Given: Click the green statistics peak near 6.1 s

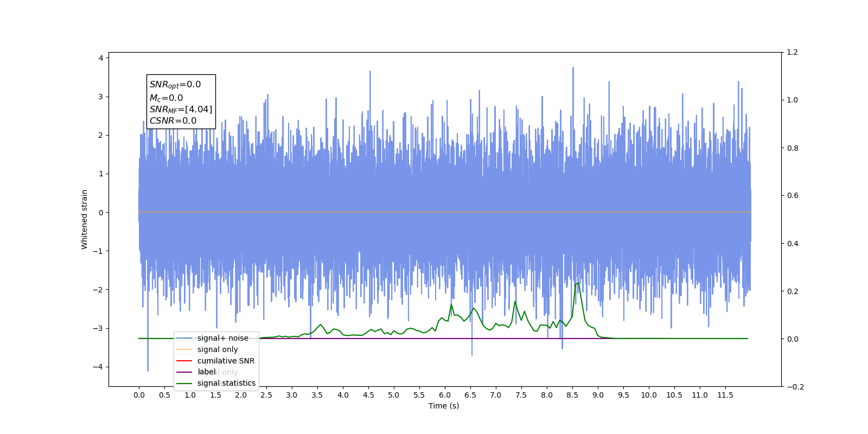Looking at the screenshot, I should click(x=451, y=304).
